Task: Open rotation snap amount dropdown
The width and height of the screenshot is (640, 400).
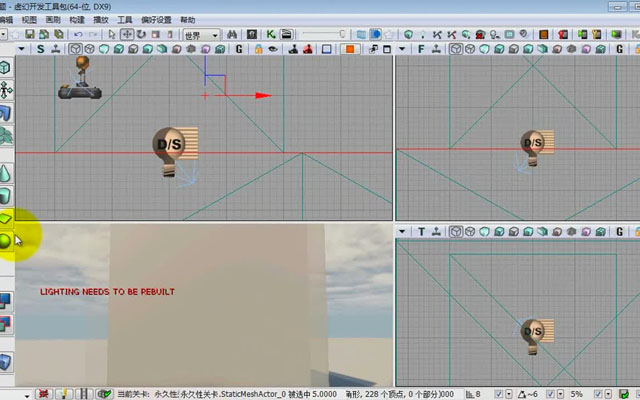Action: (560, 394)
